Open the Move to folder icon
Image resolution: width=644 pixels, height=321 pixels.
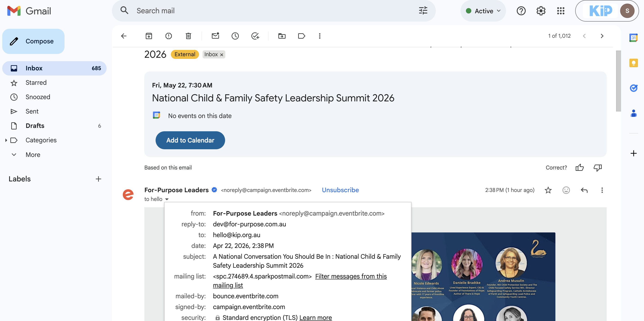tap(282, 36)
